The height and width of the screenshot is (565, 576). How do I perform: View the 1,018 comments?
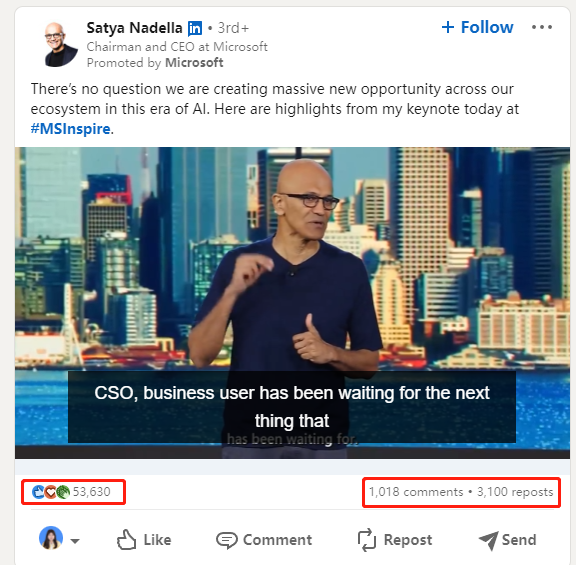pyautogui.click(x=416, y=492)
